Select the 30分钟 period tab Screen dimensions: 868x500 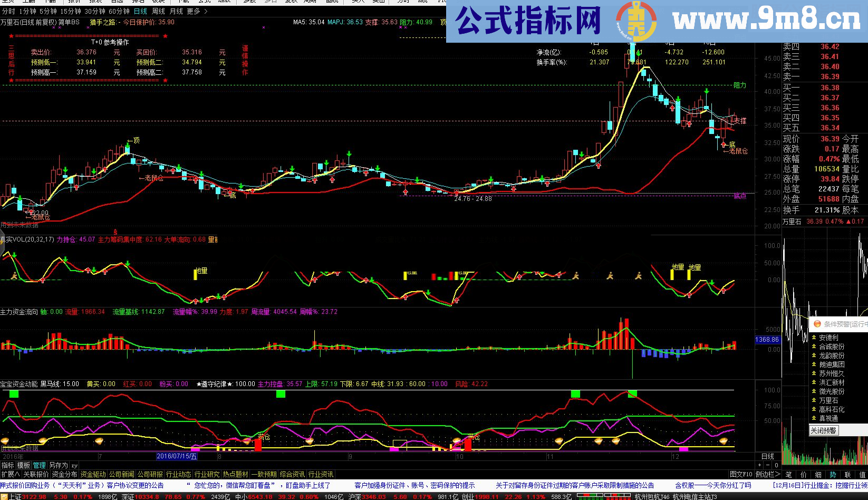click(x=95, y=11)
